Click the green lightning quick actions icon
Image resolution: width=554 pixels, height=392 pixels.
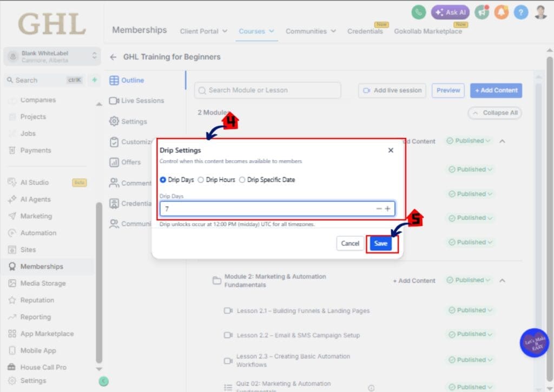(94, 80)
